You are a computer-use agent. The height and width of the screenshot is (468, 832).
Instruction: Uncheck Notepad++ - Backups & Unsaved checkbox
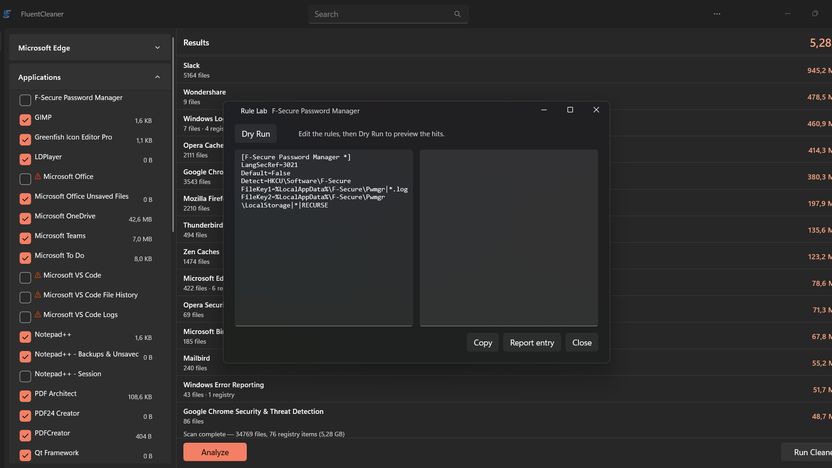click(25, 356)
